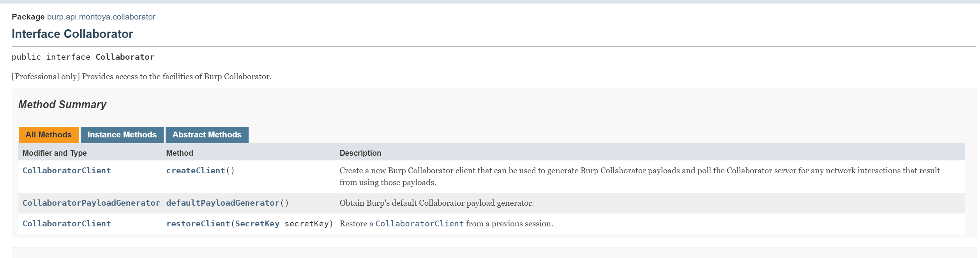
Task: Switch to the Instance Methods tab
Action: [122, 135]
